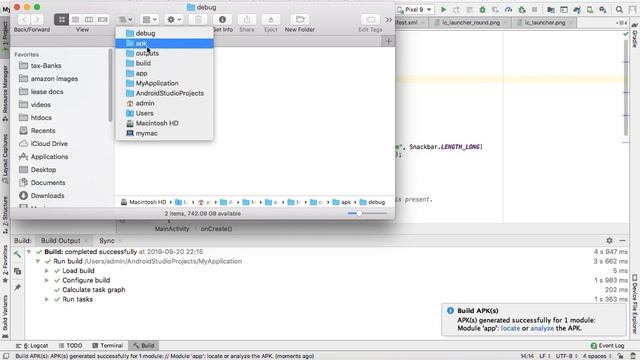Click the 'locate' link in Build APK notification
Screen dimensions: 640x360
[510, 328]
